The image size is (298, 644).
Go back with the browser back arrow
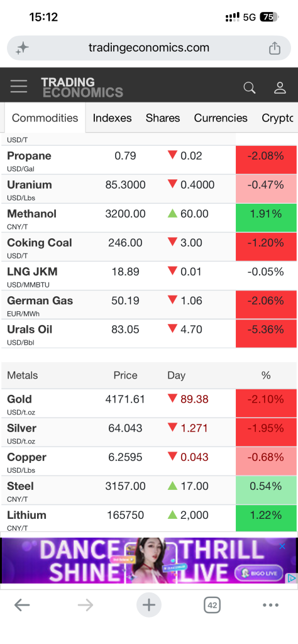pyautogui.click(x=22, y=605)
